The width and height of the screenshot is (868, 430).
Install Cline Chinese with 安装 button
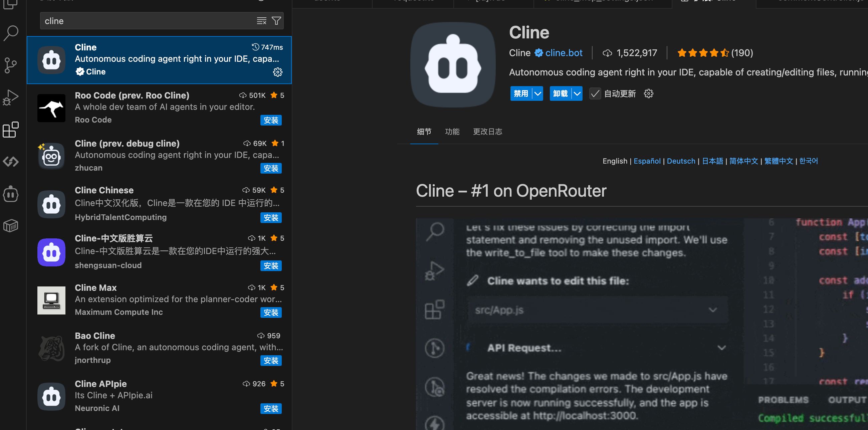[x=271, y=218]
